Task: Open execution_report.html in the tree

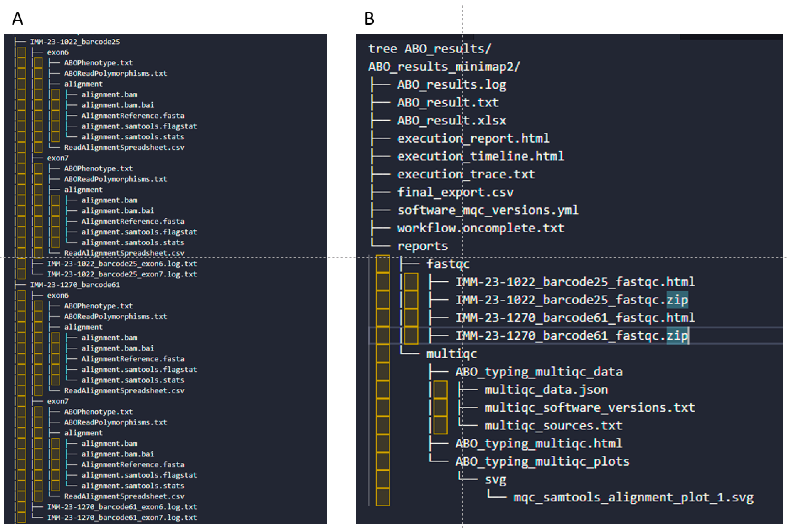Action: pos(473,139)
